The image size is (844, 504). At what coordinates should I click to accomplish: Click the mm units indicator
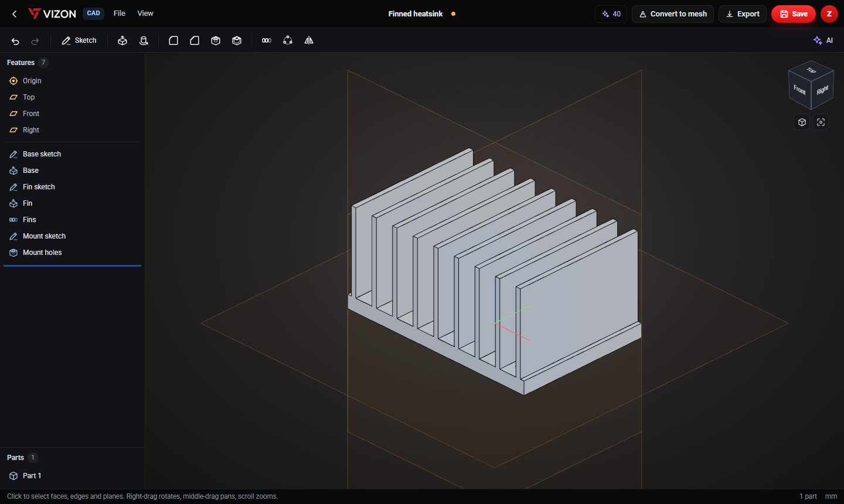[831, 496]
